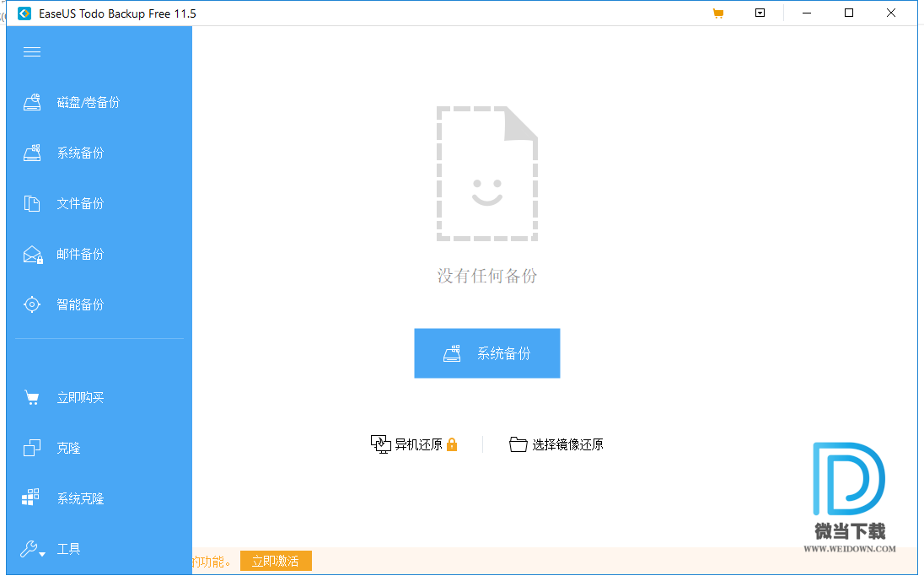Screen dimensions: 924x581
Task: Open the title bar dropdown menu box
Action: point(760,13)
